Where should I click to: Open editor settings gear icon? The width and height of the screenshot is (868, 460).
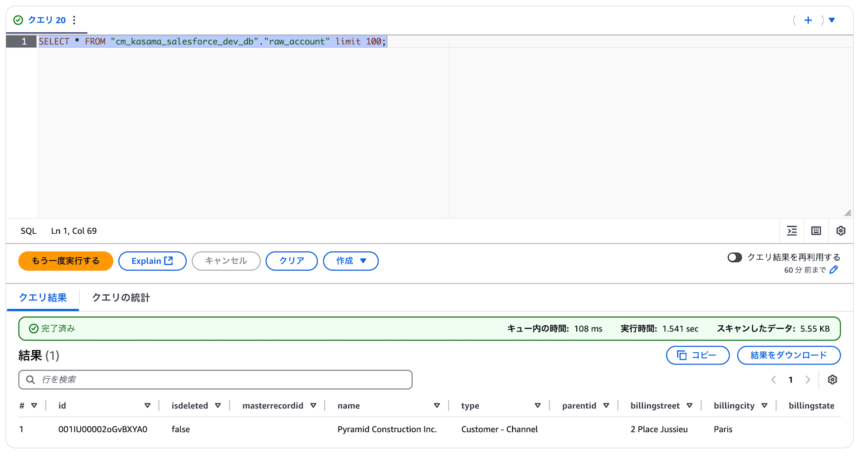(841, 231)
